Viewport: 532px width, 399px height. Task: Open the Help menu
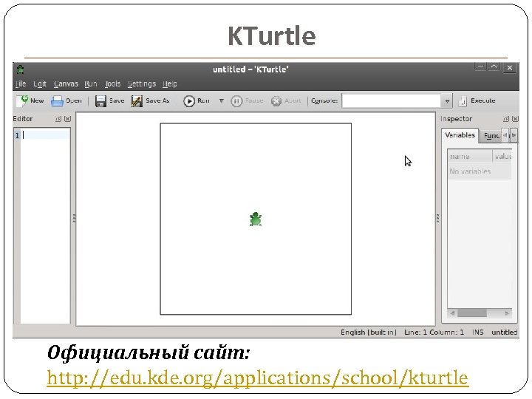point(170,83)
